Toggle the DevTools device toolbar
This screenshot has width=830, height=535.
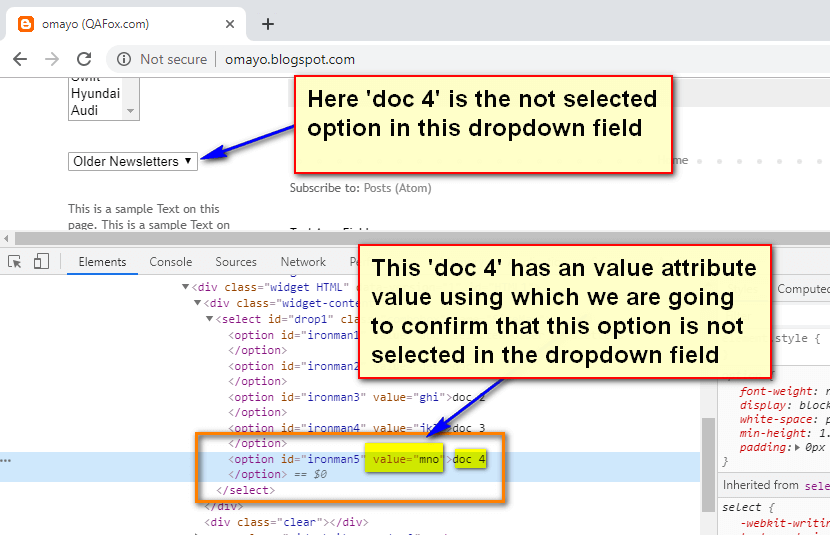click(x=41, y=261)
